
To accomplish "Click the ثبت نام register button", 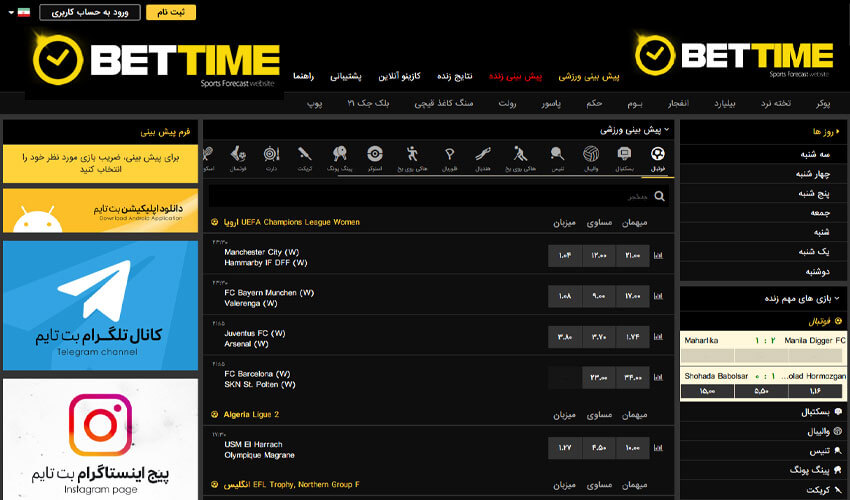I will [171, 12].
